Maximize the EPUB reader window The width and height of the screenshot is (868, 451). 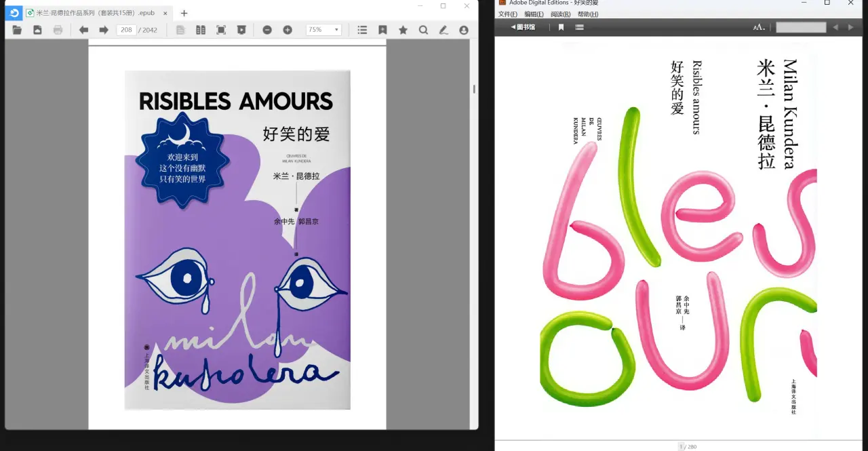(x=443, y=5)
